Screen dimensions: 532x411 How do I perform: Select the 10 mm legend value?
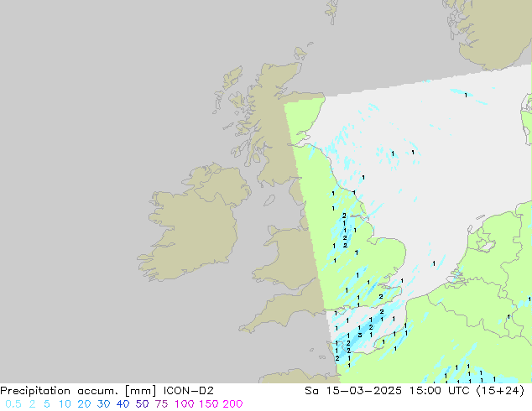coord(65,404)
